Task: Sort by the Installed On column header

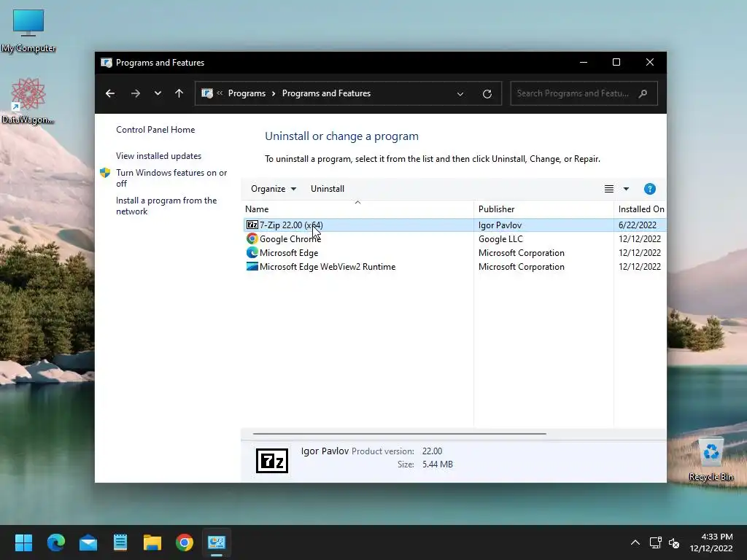Action: [641, 209]
